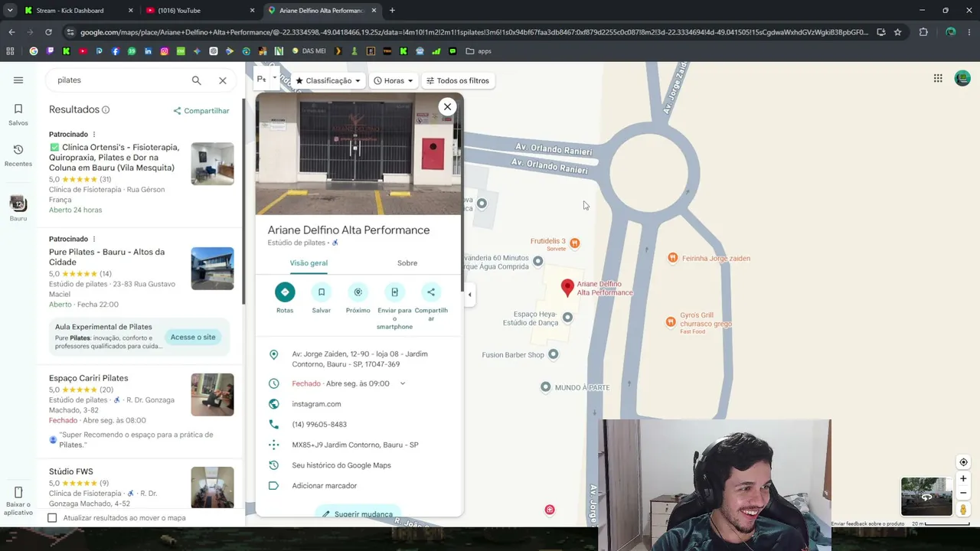Zoom out on the map
The height and width of the screenshot is (551, 980).
(x=963, y=494)
